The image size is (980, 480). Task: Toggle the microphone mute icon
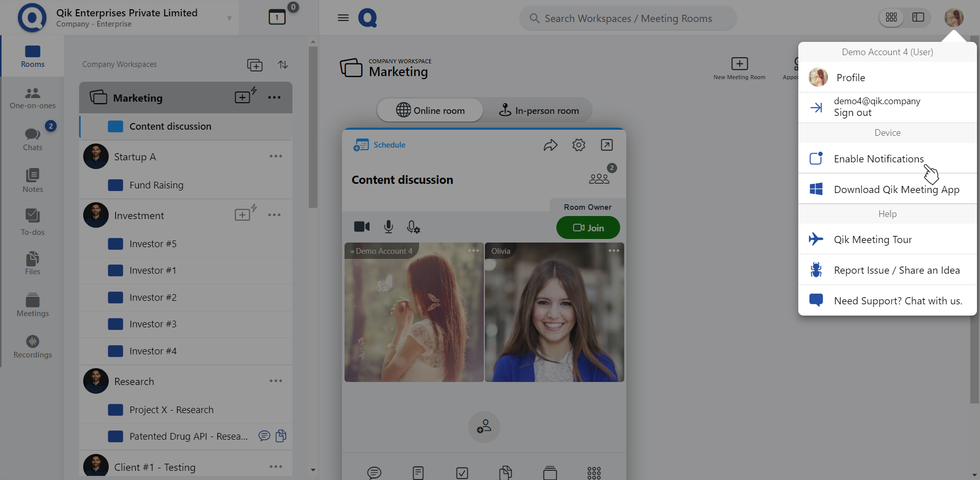point(388,227)
